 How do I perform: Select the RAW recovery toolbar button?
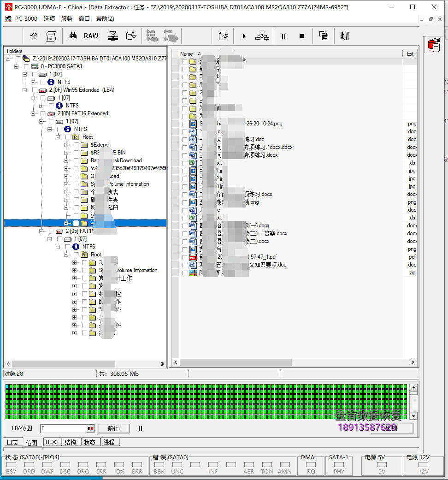[91, 36]
